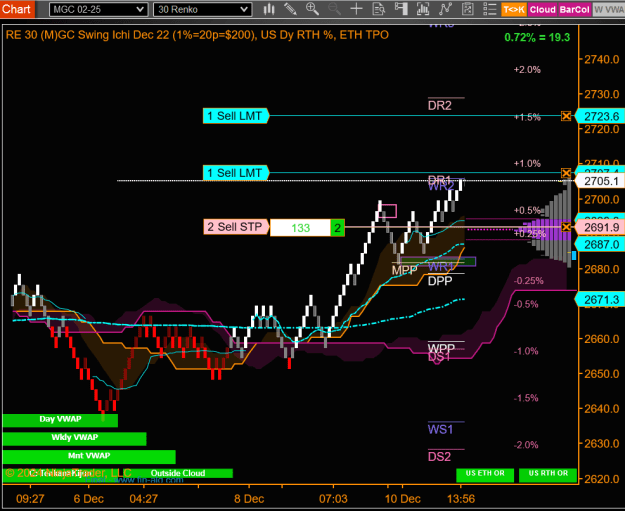The image size is (625, 511).
Task: Open the bar type chart style icon
Action: 269,9
